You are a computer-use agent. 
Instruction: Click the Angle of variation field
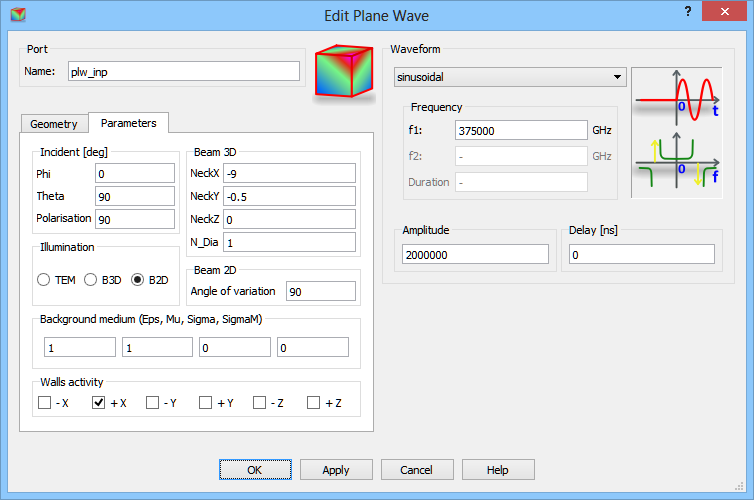point(320,291)
